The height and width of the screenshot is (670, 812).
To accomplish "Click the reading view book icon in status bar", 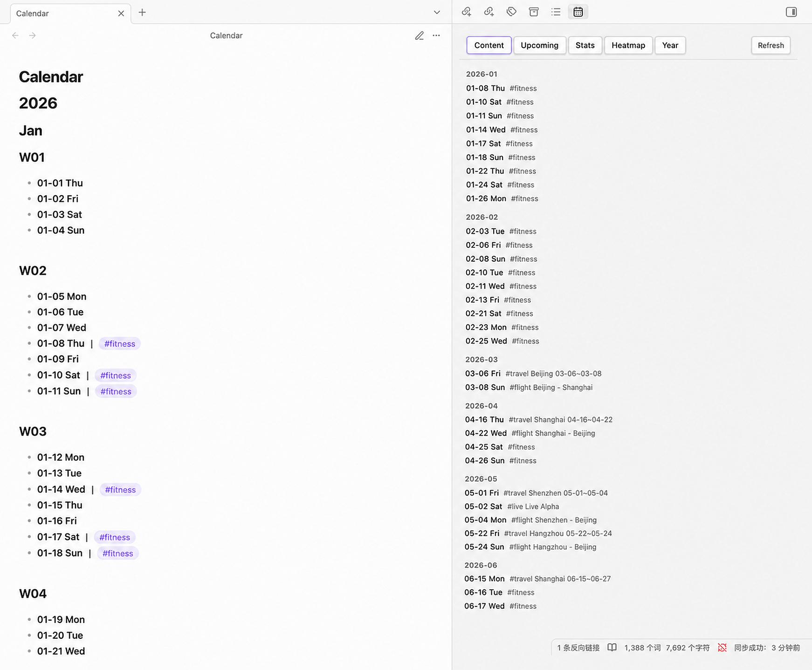I will pyautogui.click(x=612, y=648).
